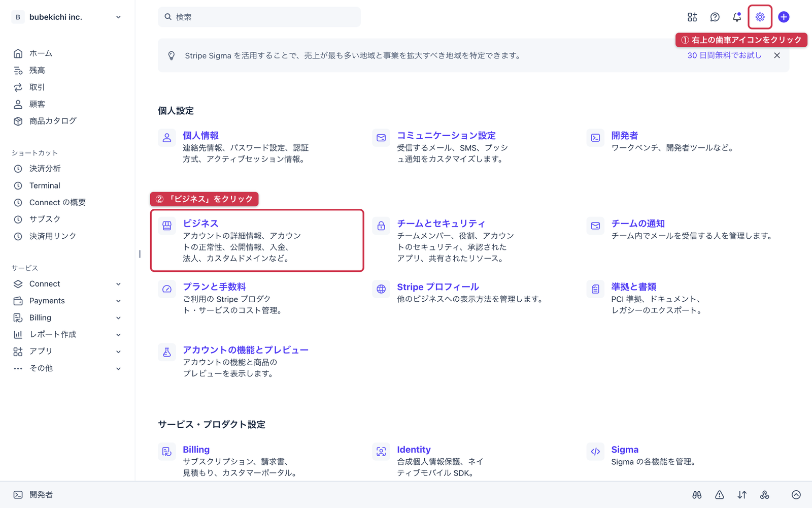The image size is (812, 508).
Task: Open the 準拠と書類 link
Action: tap(634, 287)
